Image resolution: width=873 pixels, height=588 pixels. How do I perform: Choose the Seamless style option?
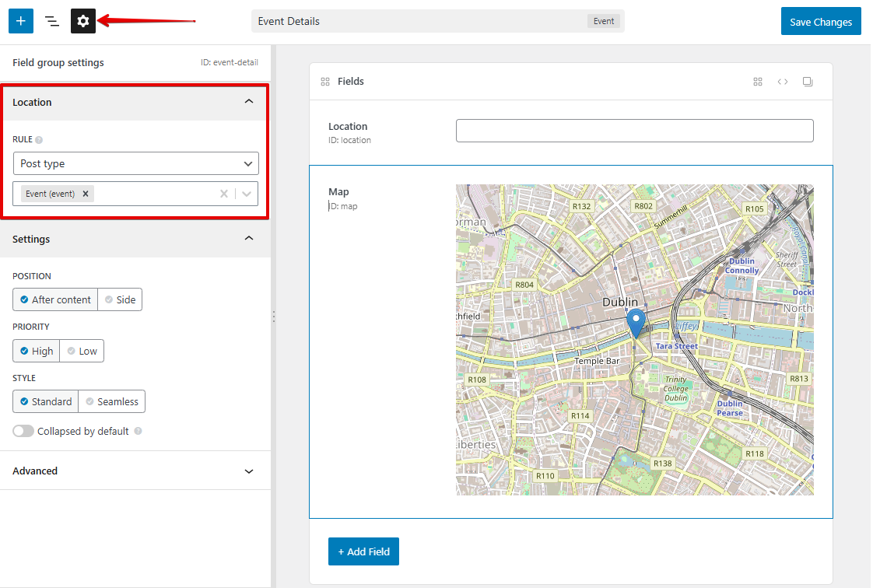(x=111, y=401)
